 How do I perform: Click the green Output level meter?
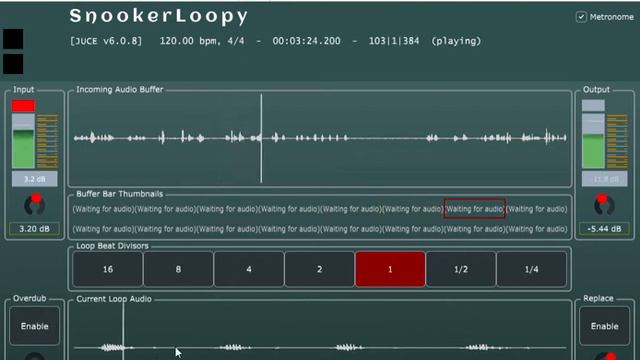[593, 141]
